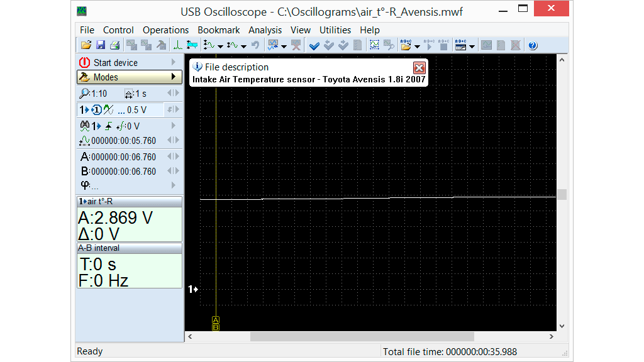Click the A:B+C open folder icon
This screenshot has width=644, height=362.
point(406,45)
